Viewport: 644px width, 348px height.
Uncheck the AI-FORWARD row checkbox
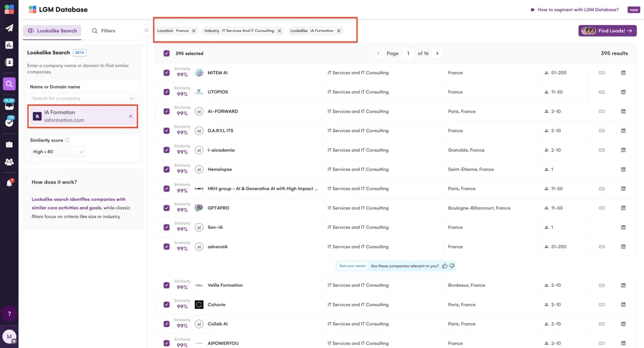(x=166, y=112)
